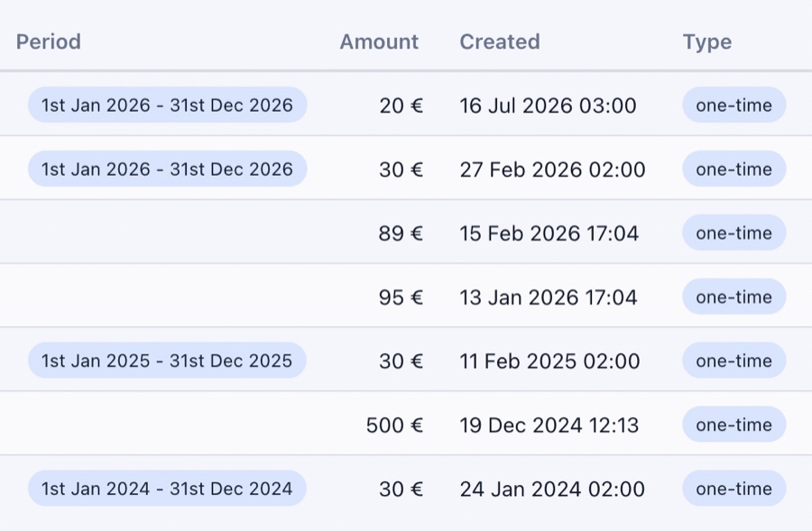Viewport: 812px width, 531px height.
Task: Open period badge in the 20 € row
Action: [x=167, y=105]
